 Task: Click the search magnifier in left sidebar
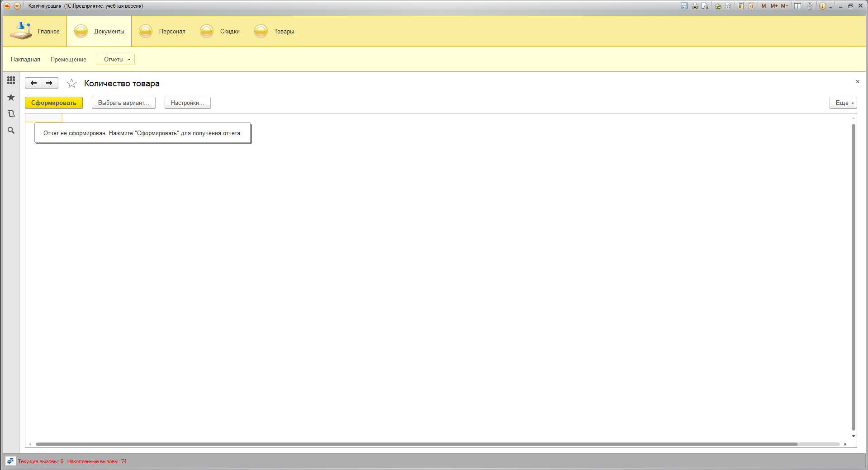pos(11,131)
